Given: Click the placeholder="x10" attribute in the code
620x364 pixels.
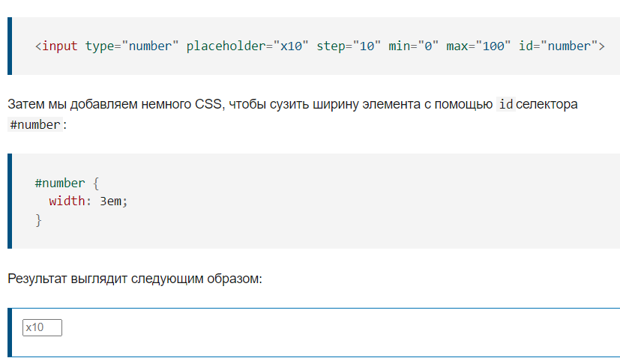Looking at the screenshot, I should tap(247, 46).
